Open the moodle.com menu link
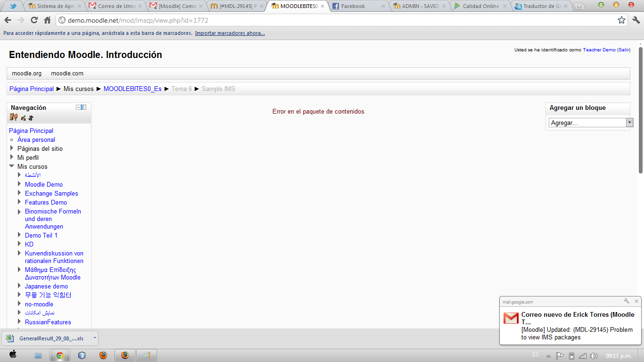The width and height of the screenshot is (644, 362). (67, 73)
